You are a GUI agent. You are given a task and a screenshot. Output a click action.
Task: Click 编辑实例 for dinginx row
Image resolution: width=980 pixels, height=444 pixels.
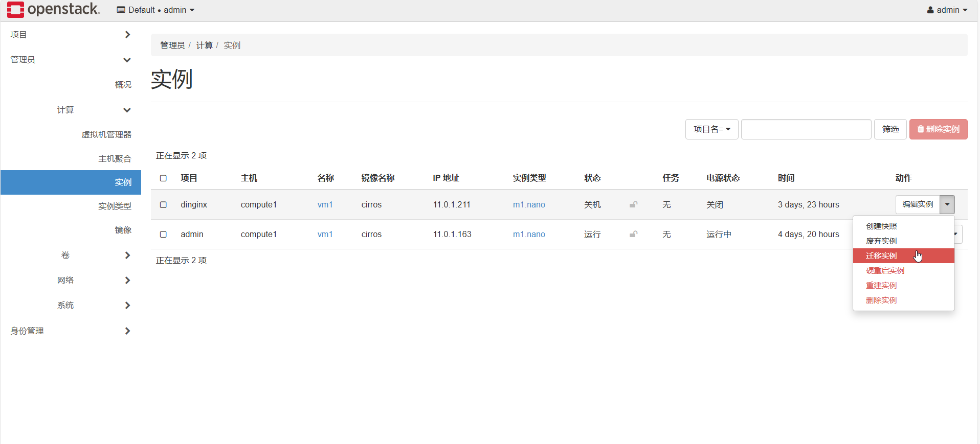(x=918, y=204)
